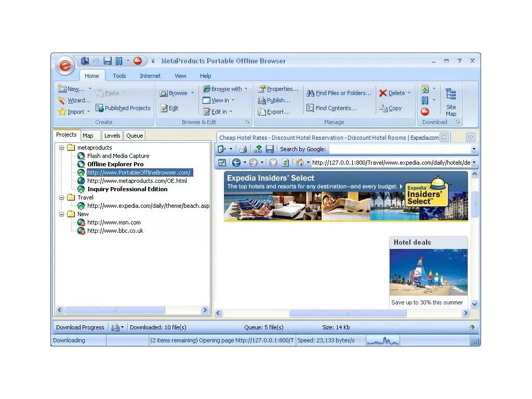Select the www.msn.com project
The image size is (532, 399).
114,222
